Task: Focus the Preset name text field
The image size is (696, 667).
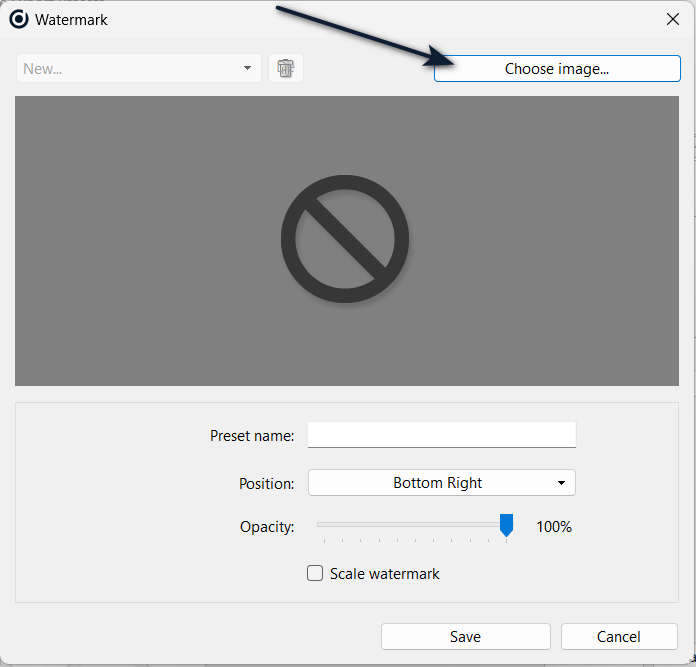Action: pos(441,435)
